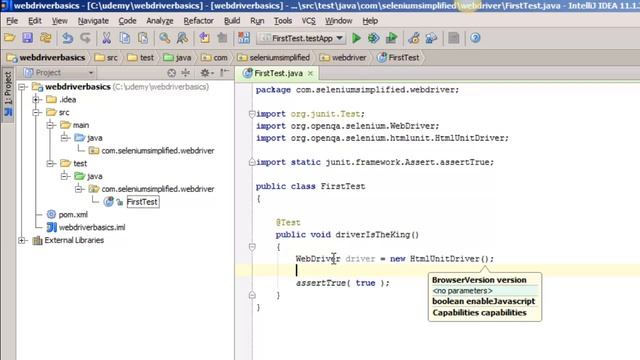Click the Redo toolbar icon

pyautogui.click(x=85, y=38)
